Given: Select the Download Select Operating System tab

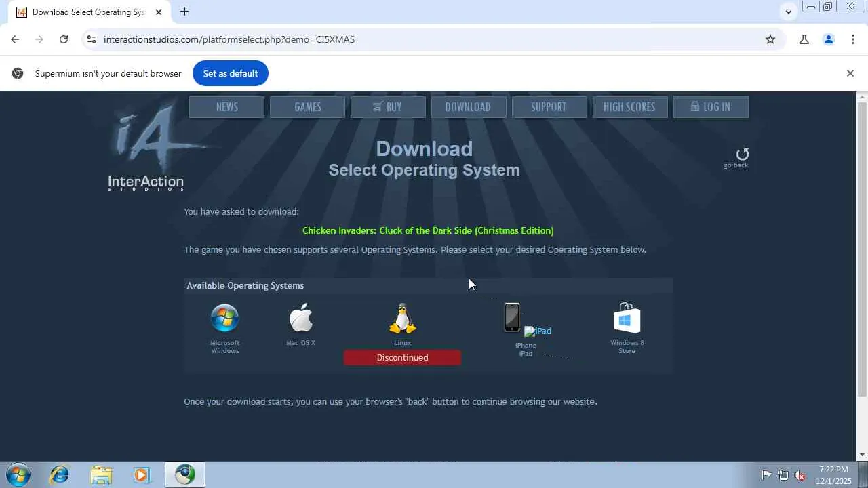Looking at the screenshot, I should pyautogui.click(x=89, y=12).
